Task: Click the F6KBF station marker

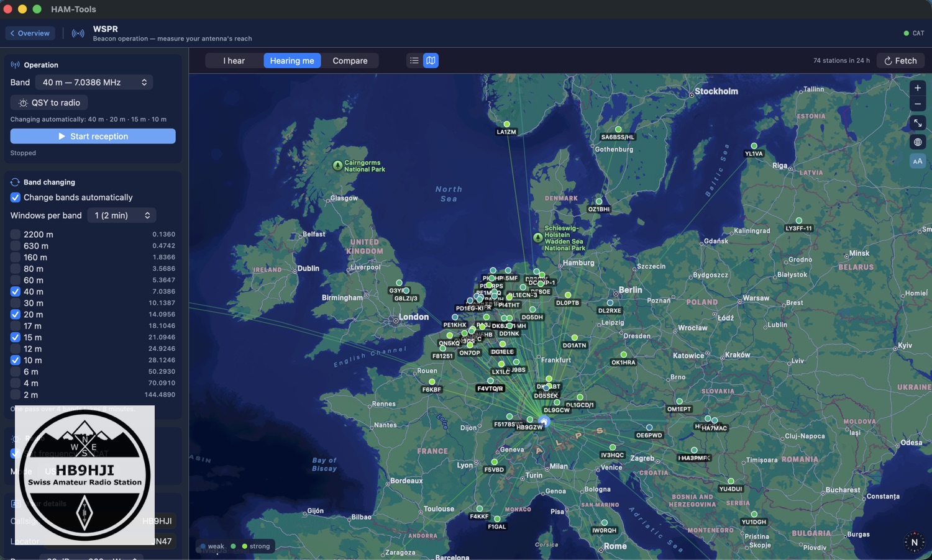Action: (432, 382)
